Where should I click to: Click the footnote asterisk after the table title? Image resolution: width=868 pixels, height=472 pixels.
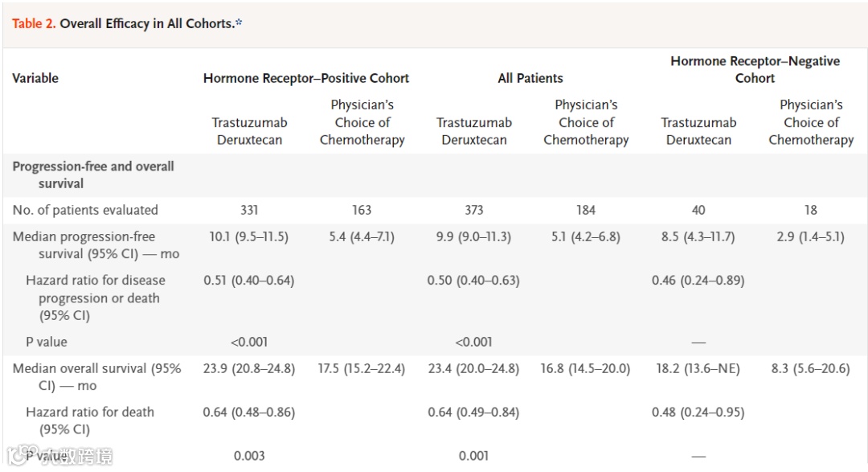pyautogui.click(x=239, y=23)
